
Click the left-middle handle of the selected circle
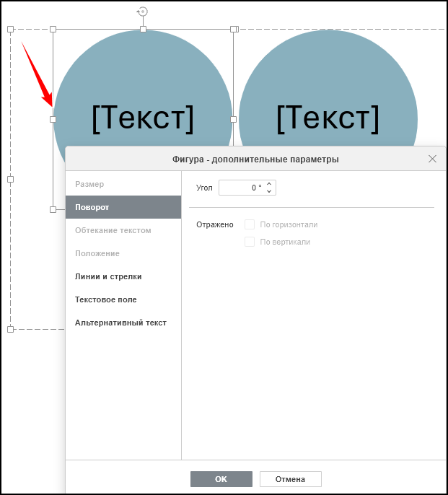click(53, 119)
